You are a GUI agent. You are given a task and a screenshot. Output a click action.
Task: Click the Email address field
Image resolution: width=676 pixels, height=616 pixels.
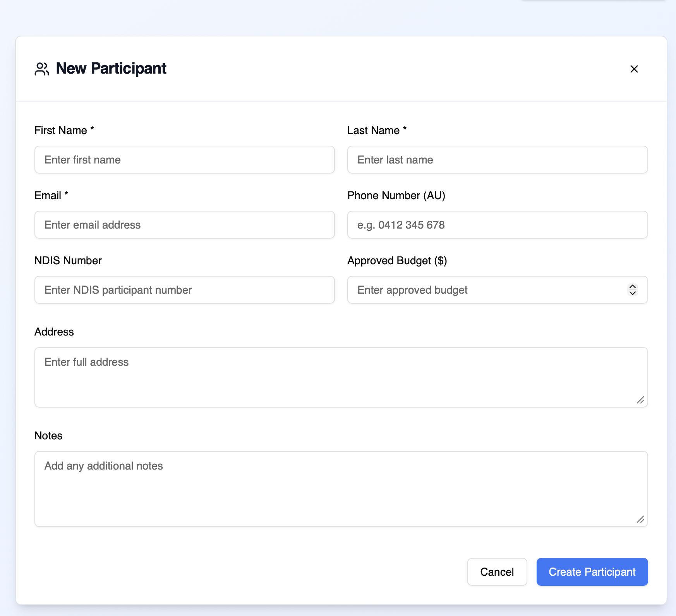click(185, 225)
